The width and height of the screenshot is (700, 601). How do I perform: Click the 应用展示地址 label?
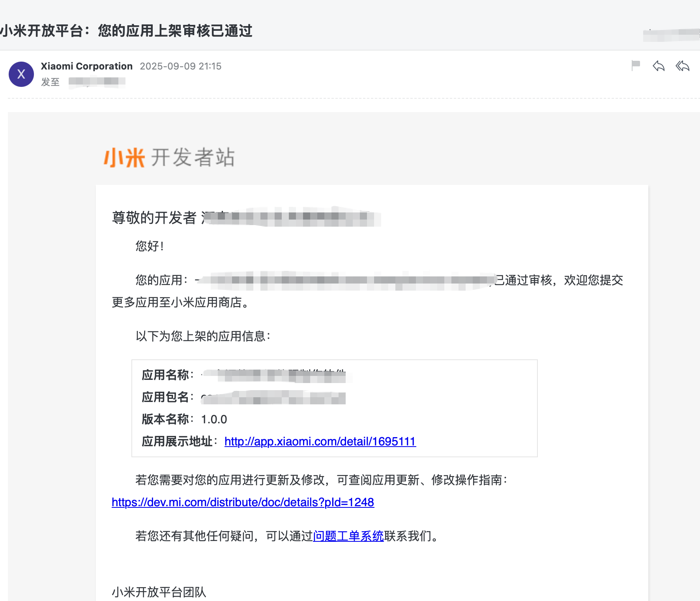tap(177, 441)
